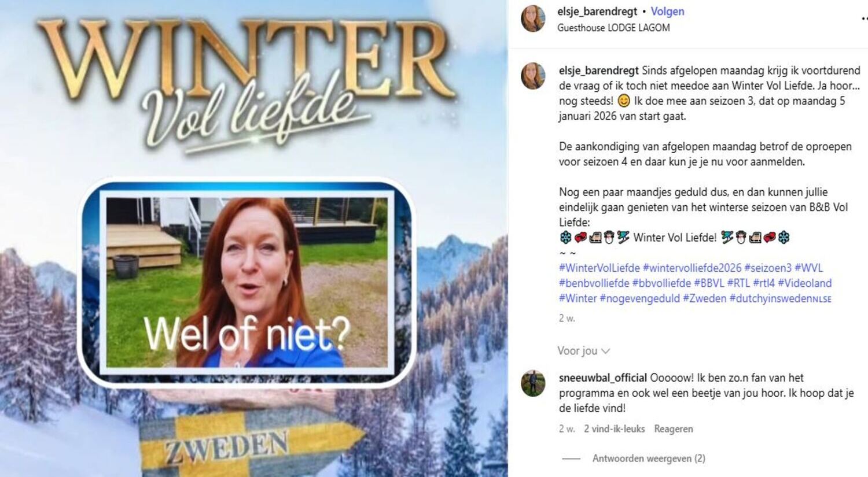Viewport: 868px width, 477px height.
Task: Click the elsje_barendregt username in header
Action: coord(597,12)
